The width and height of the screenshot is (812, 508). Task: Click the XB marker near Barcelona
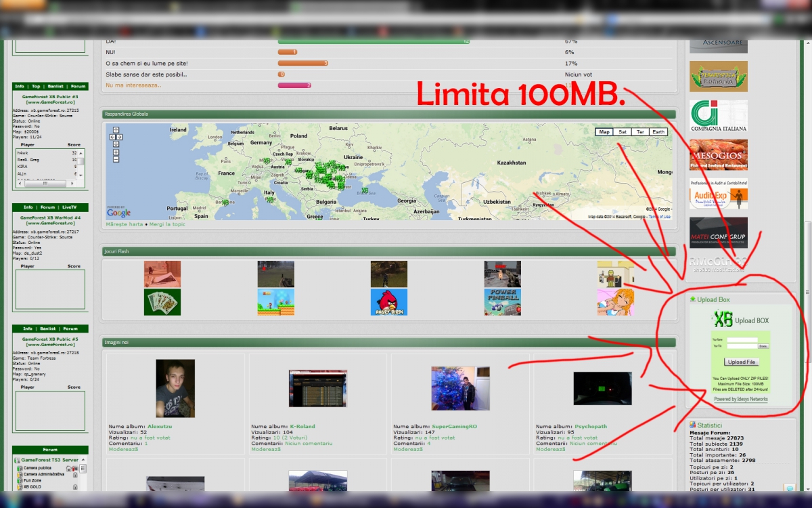pos(225,203)
